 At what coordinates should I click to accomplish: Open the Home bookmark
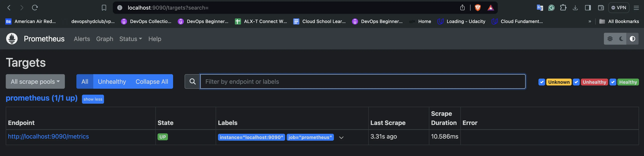point(420,21)
